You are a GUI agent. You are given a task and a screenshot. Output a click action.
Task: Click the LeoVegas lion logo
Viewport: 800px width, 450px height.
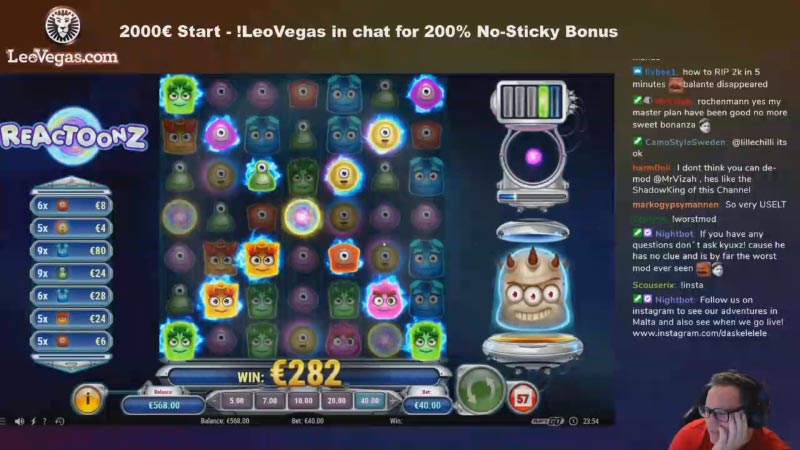pyautogui.click(x=63, y=24)
